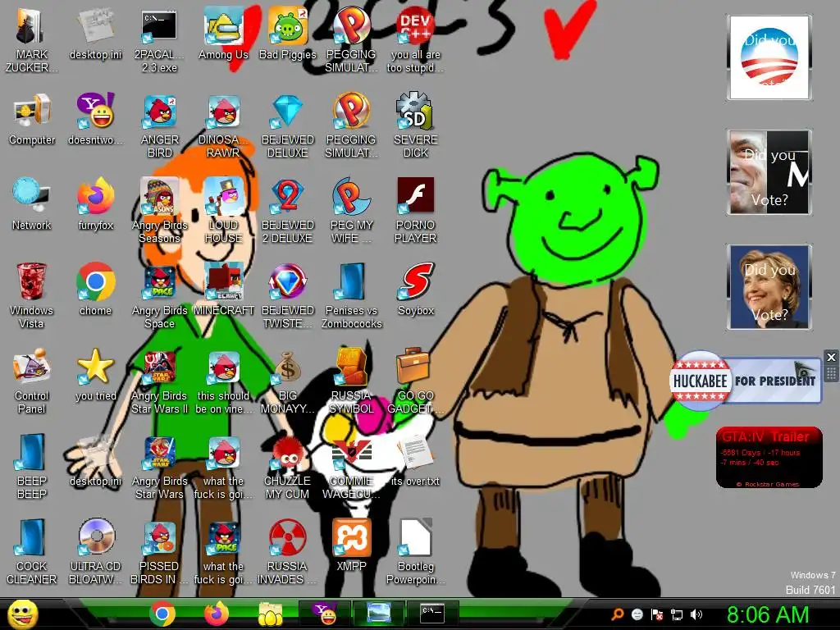The image size is (840, 630).
Task: Select the Network desktop icon
Action: tap(32, 206)
